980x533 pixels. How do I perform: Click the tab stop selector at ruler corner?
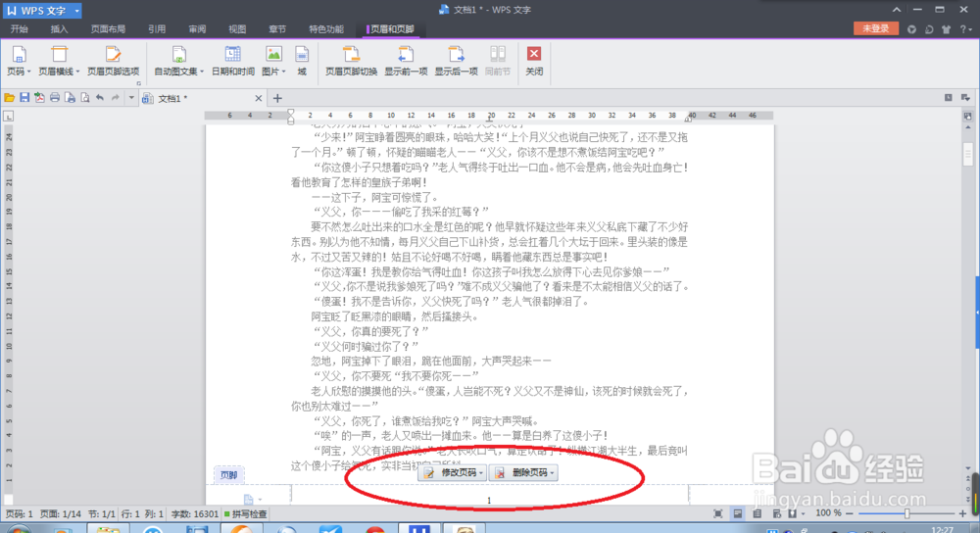tap(9, 117)
